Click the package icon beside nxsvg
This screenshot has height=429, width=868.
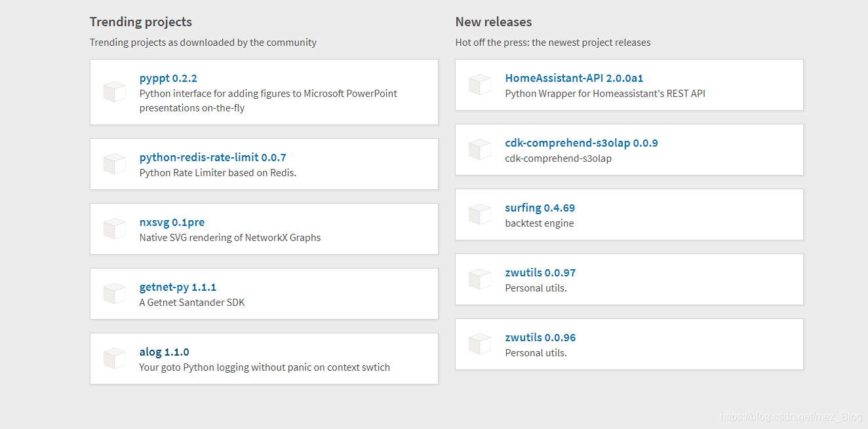click(x=115, y=229)
